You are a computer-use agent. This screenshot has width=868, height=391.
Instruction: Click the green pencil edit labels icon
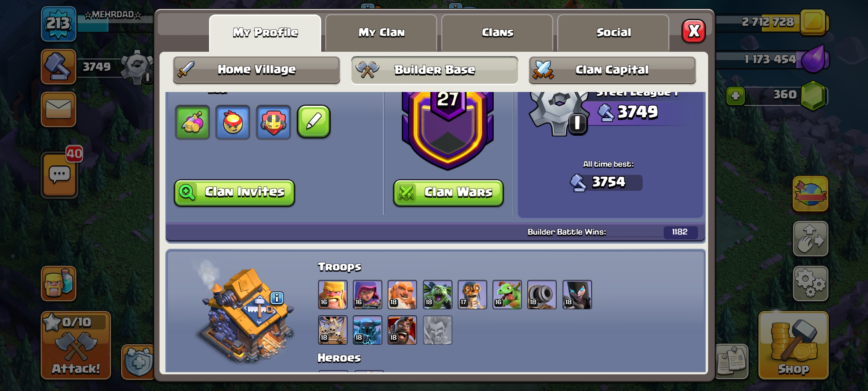[x=314, y=122]
